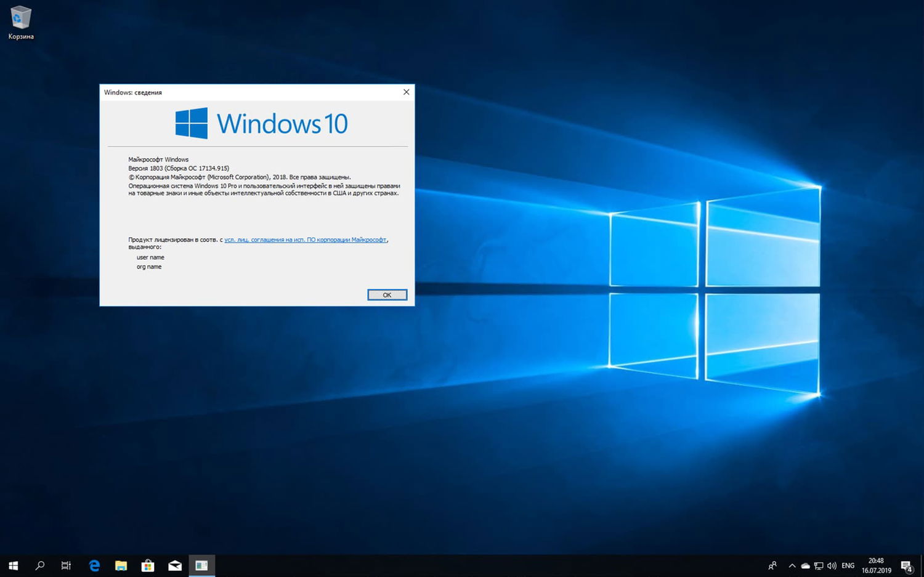The width and height of the screenshot is (924, 577).
Task: Open the volume slider via speaker icon
Action: [832, 565]
